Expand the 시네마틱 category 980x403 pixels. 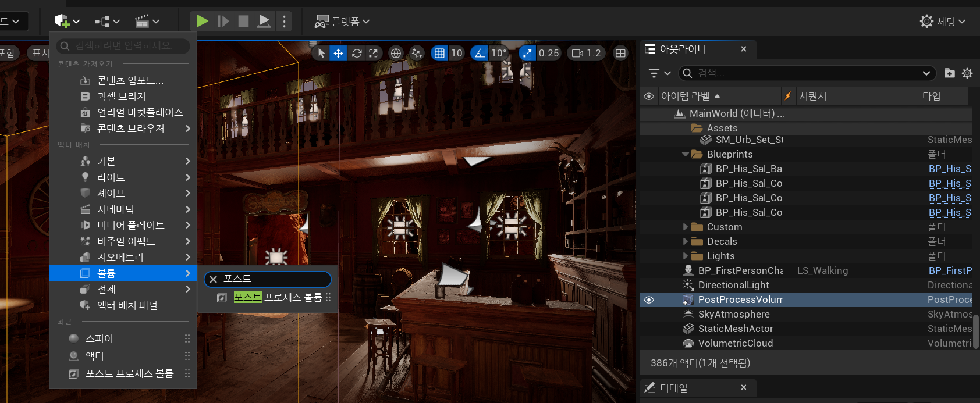point(123,209)
